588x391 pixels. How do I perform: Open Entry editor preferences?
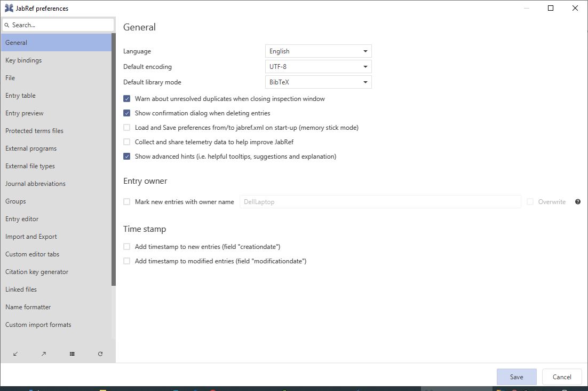56,219
